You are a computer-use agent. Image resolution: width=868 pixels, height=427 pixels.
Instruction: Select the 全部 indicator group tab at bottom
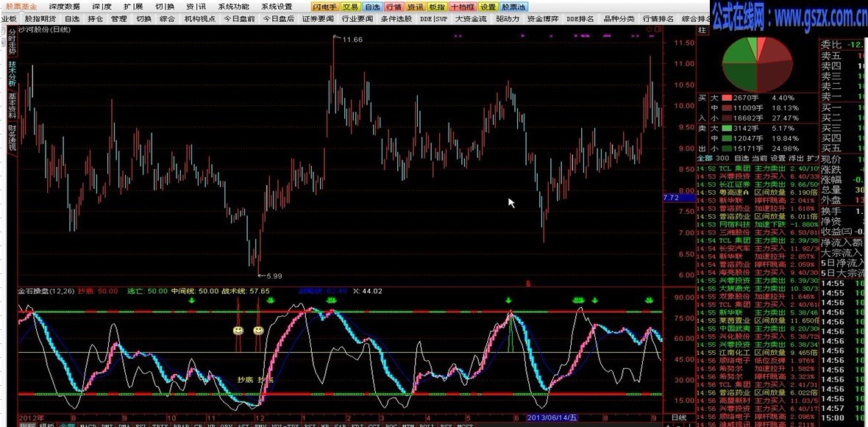coord(67,423)
